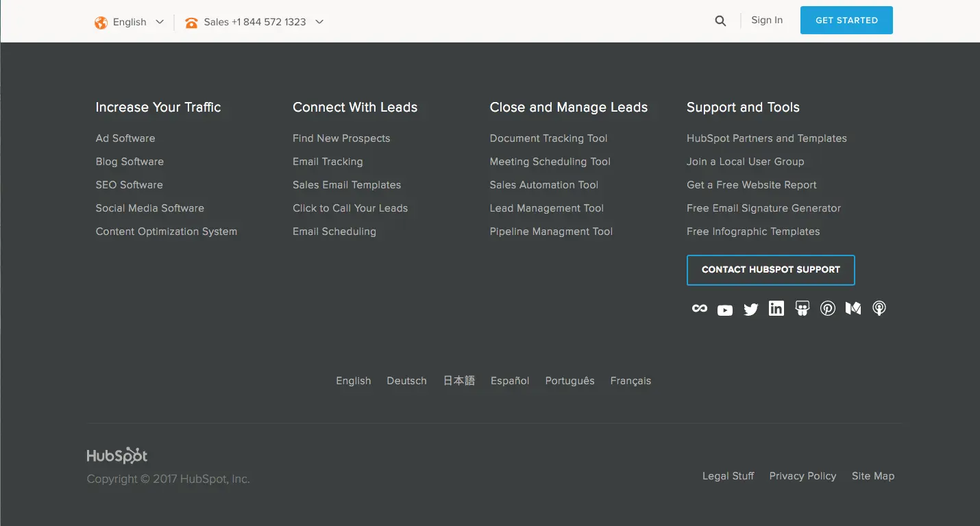Switch footer language to Português

point(570,381)
